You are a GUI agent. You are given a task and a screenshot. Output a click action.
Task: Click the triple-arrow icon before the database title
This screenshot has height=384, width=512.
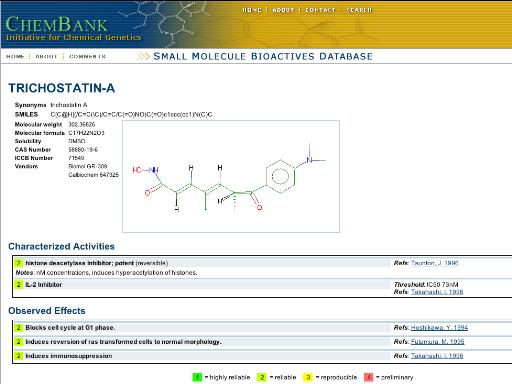[x=143, y=56]
